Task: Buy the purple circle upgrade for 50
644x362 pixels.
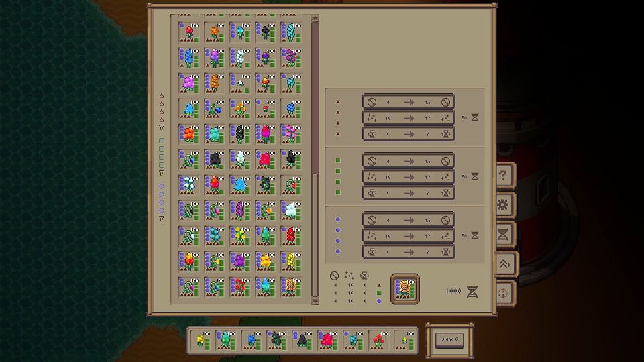Action: [x=474, y=236]
